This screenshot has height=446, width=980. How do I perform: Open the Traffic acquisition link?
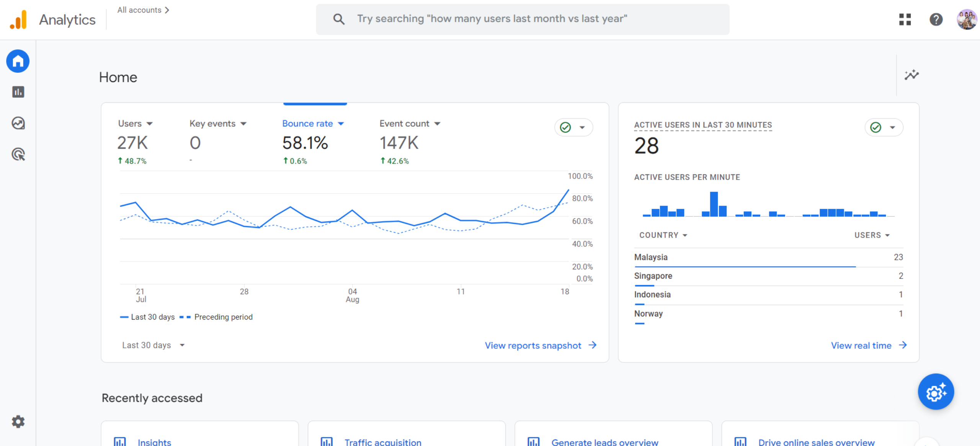pos(383,442)
